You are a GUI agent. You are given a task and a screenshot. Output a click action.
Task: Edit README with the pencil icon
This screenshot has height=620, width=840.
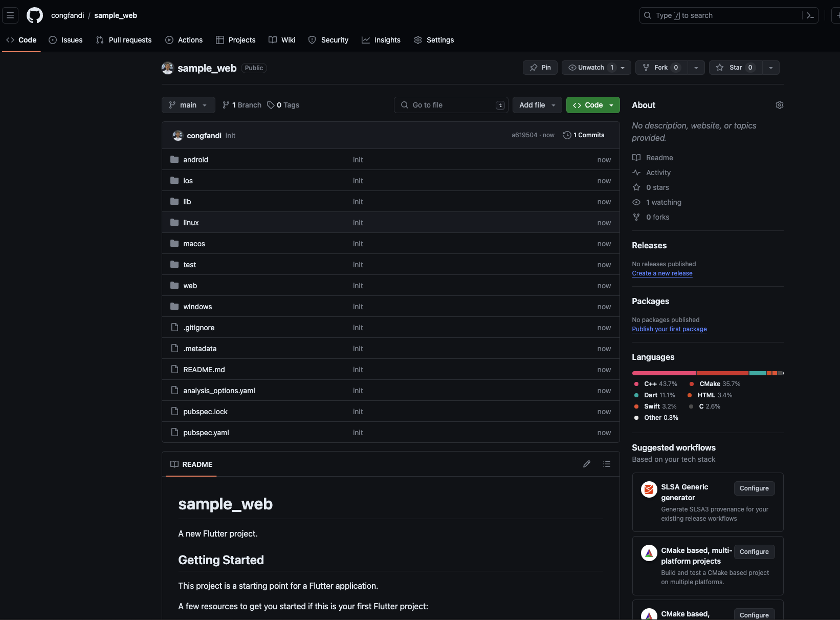[x=587, y=464]
